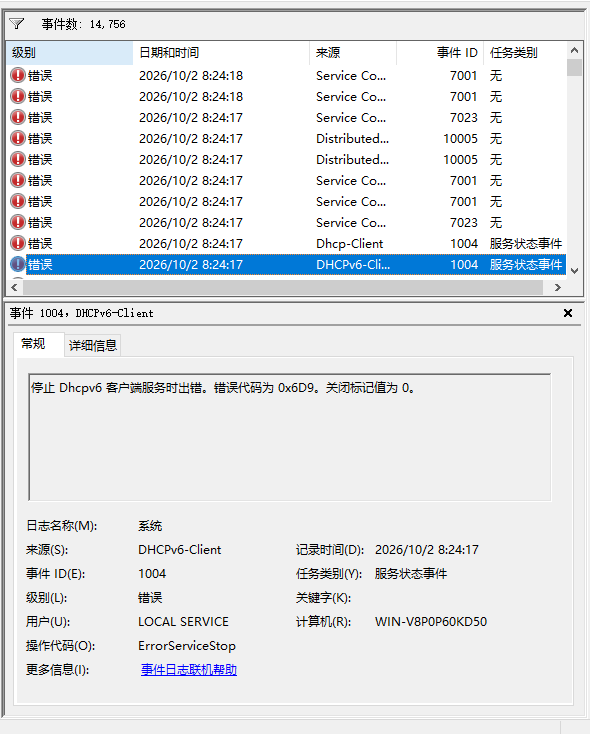590x734 pixels.
Task: Click the 错误 value next to 级别(L)
Action: pos(150,598)
